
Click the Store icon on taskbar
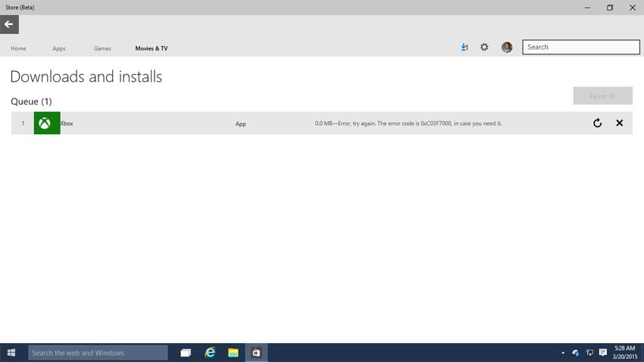point(256,353)
